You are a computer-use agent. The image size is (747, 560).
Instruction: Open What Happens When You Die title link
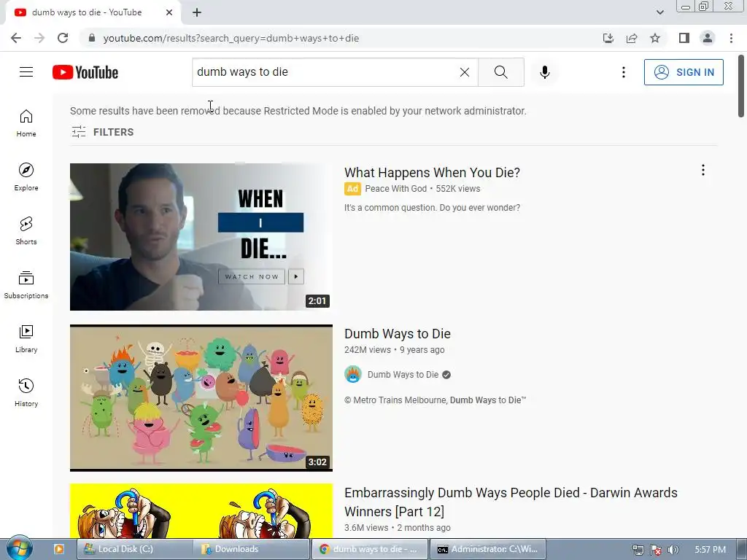[x=432, y=172]
